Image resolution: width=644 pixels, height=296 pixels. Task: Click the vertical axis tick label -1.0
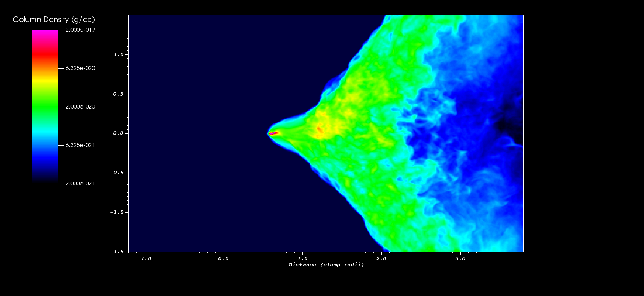[x=117, y=212]
